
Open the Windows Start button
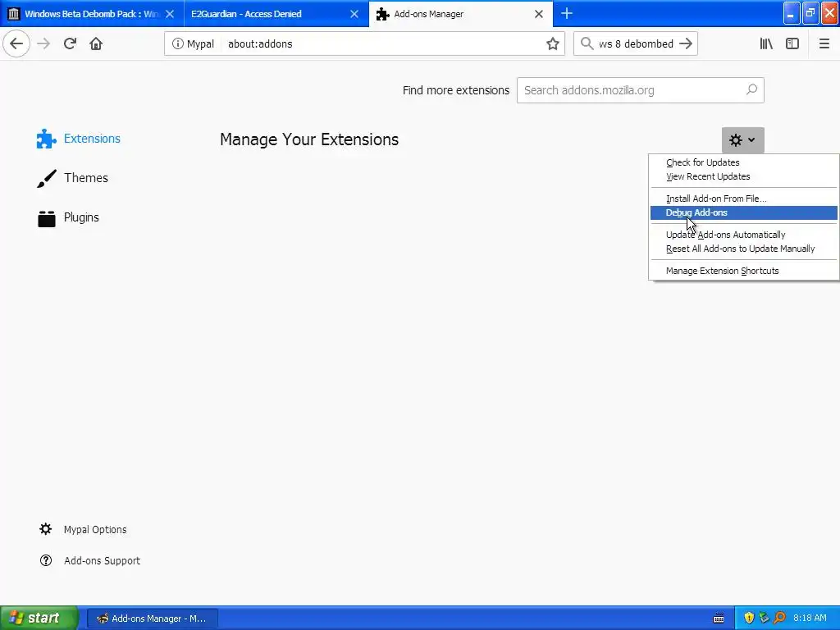pyautogui.click(x=39, y=618)
